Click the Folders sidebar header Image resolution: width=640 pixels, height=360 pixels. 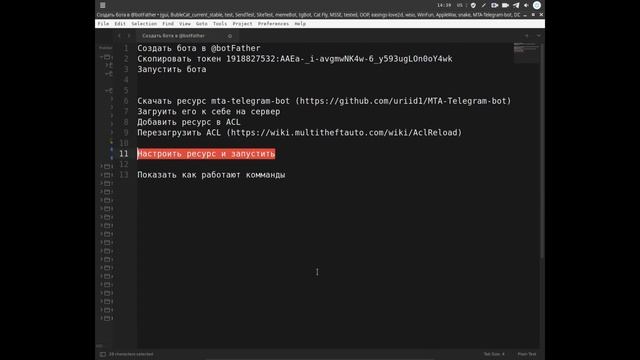pos(105,48)
